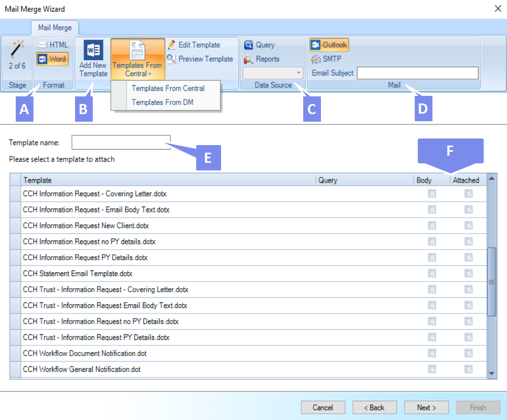
Task: Click Add New Template Word icon
Action: 93,50
